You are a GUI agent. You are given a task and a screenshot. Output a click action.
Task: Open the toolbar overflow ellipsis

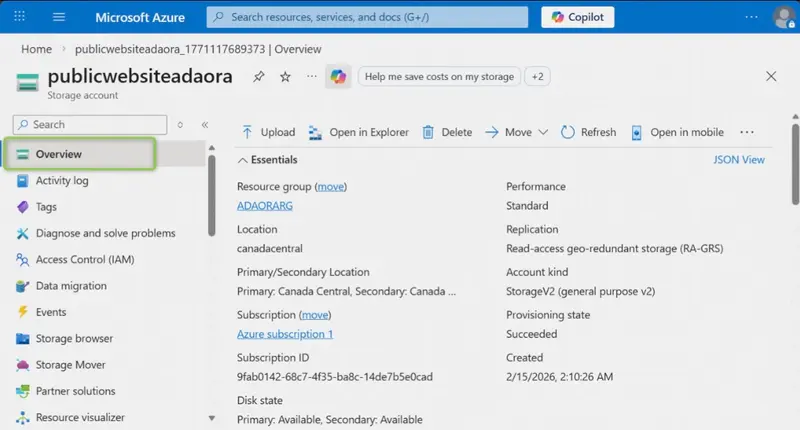[x=747, y=132]
